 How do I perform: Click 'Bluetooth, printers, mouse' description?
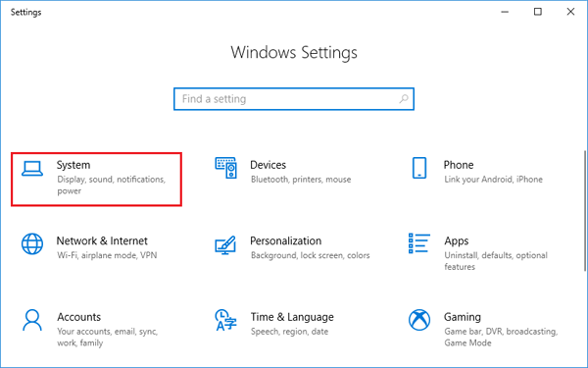click(301, 180)
